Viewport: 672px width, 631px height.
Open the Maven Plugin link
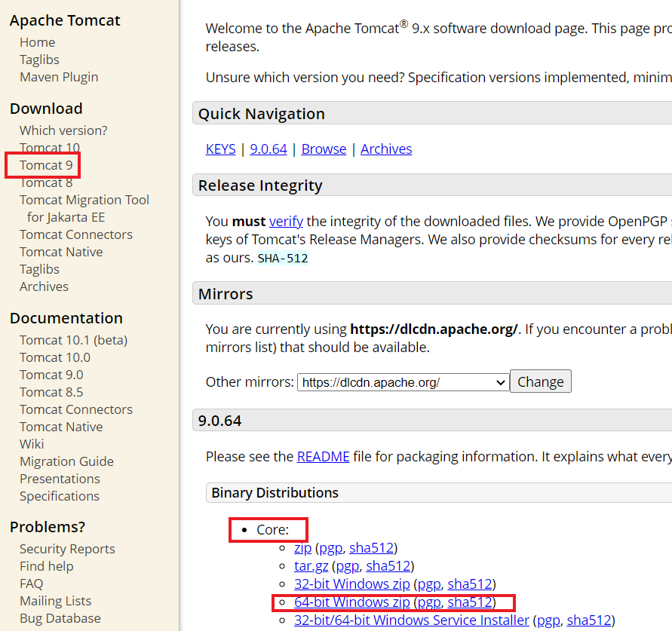coord(59,77)
